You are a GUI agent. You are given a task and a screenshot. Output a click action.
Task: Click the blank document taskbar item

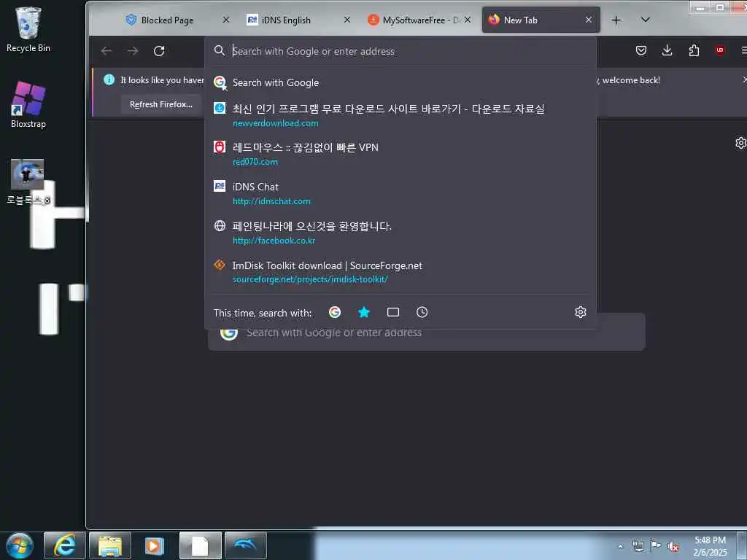[x=200, y=545]
